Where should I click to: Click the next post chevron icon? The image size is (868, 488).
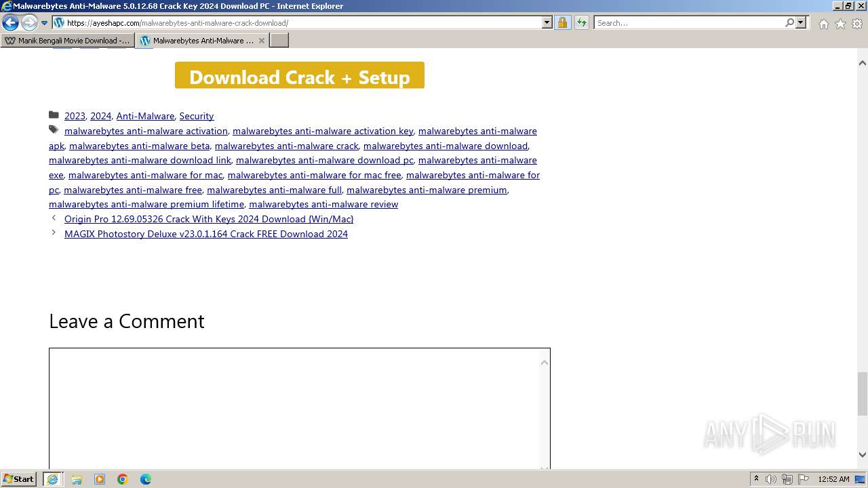pyautogui.click(x=54, y=233)
